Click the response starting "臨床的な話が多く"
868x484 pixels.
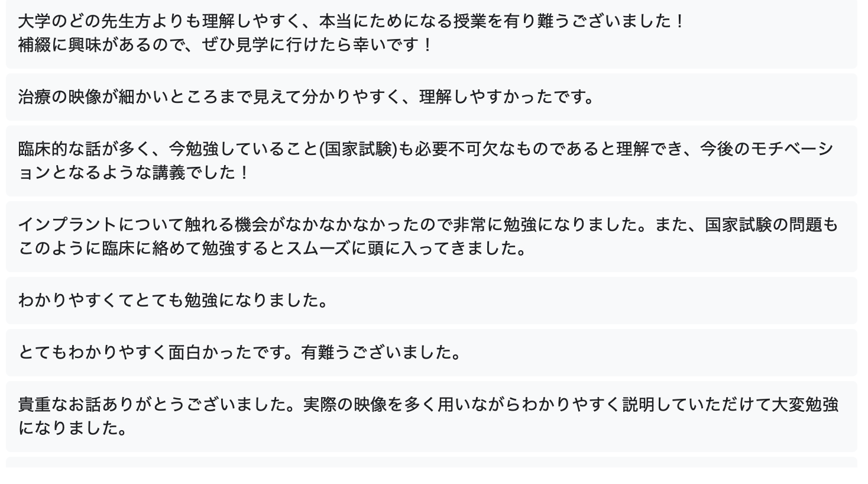point(431,161)
